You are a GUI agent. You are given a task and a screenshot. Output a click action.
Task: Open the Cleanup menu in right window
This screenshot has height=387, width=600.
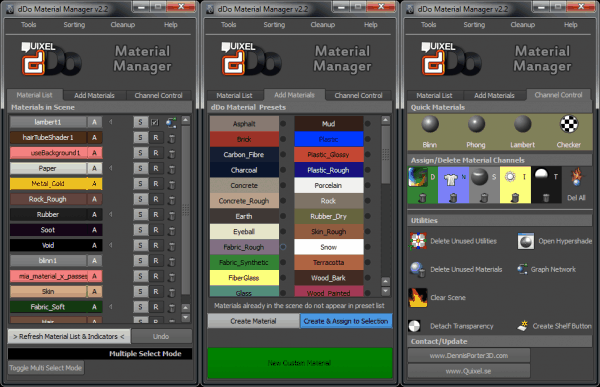click(522, 24)
